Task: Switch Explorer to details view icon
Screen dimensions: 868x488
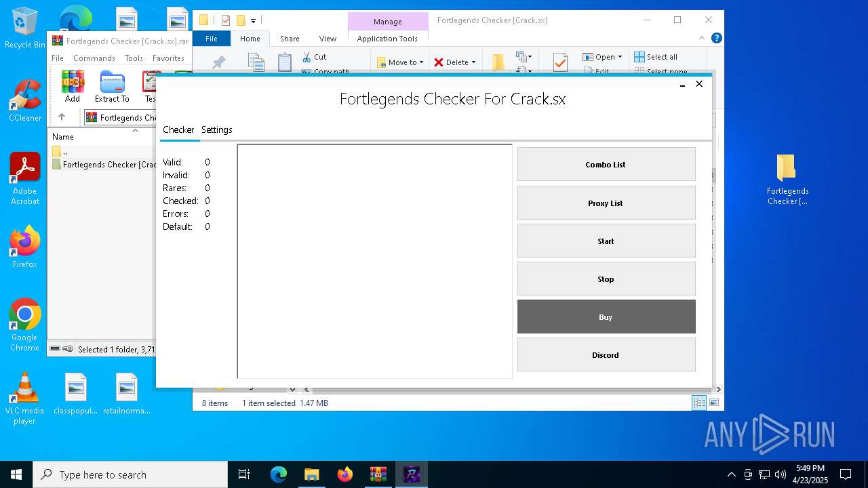Action: tap(698, 403)
